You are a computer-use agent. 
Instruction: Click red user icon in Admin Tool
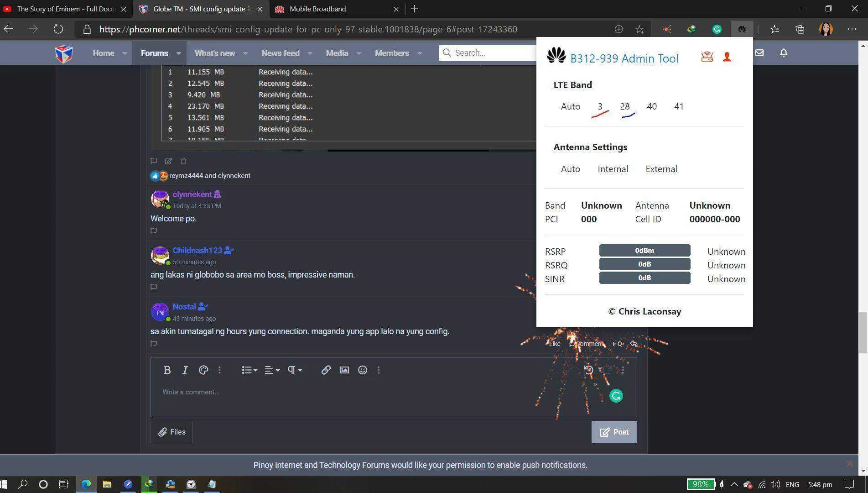coord(727,57)
